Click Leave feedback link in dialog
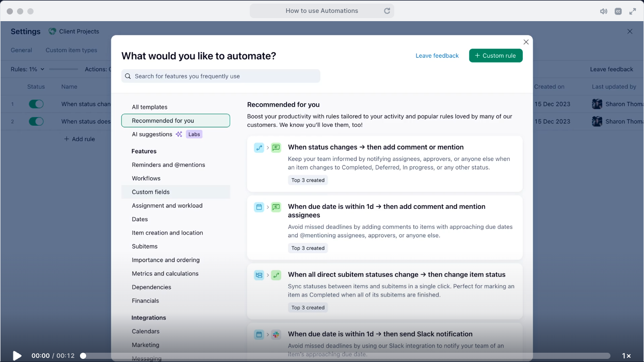The height and width of the screenshot is (362, 644). (x=437, y=56)
